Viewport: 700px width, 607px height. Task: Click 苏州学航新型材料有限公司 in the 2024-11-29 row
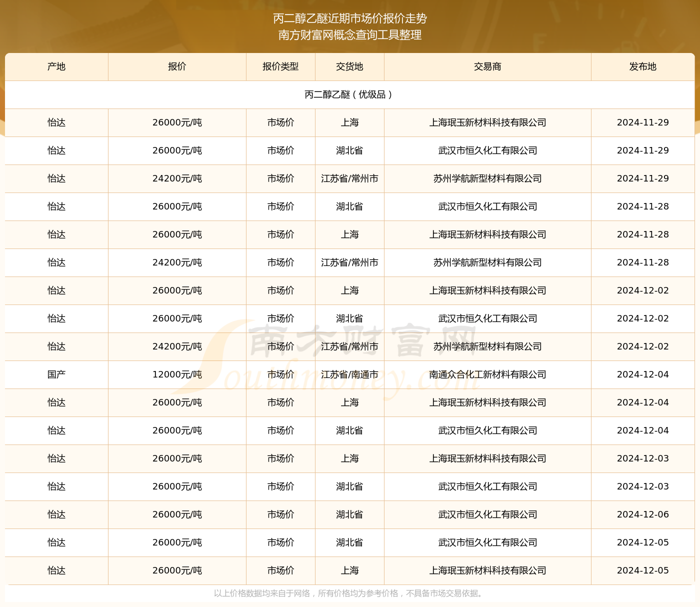click(x=487, y=178)
